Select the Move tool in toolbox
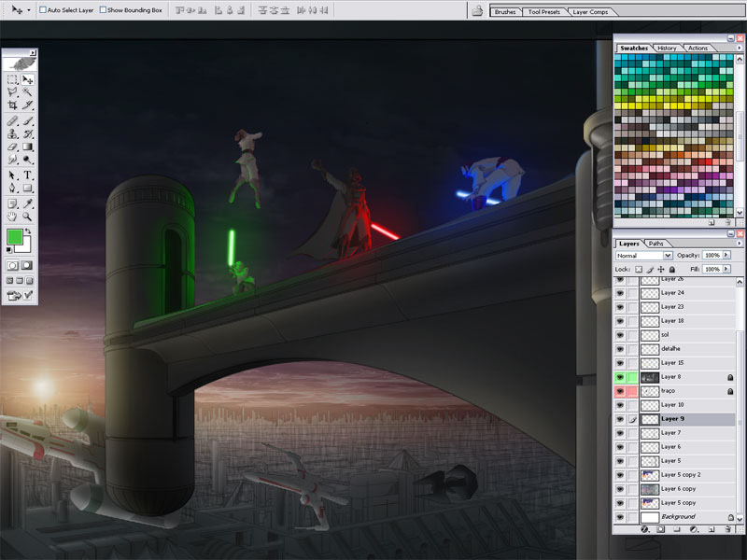 tap(28, 79)
